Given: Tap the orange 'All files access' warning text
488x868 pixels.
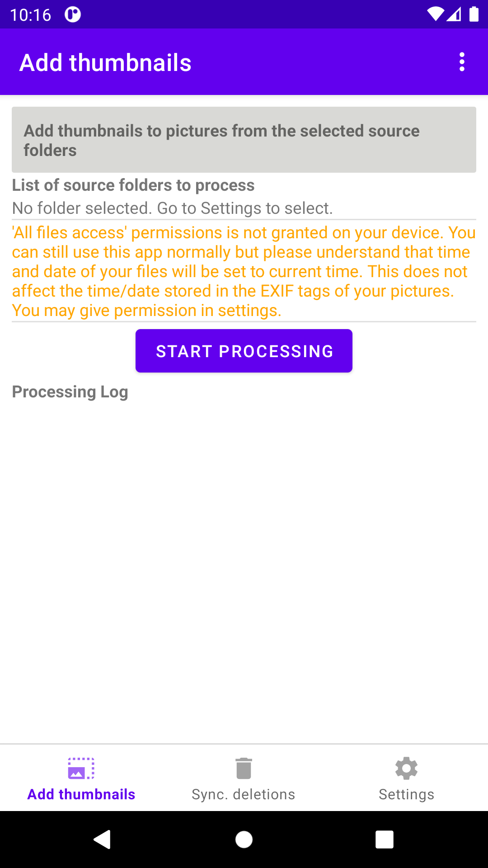Looking at the screenshot, I should click(x=244, y=271).
